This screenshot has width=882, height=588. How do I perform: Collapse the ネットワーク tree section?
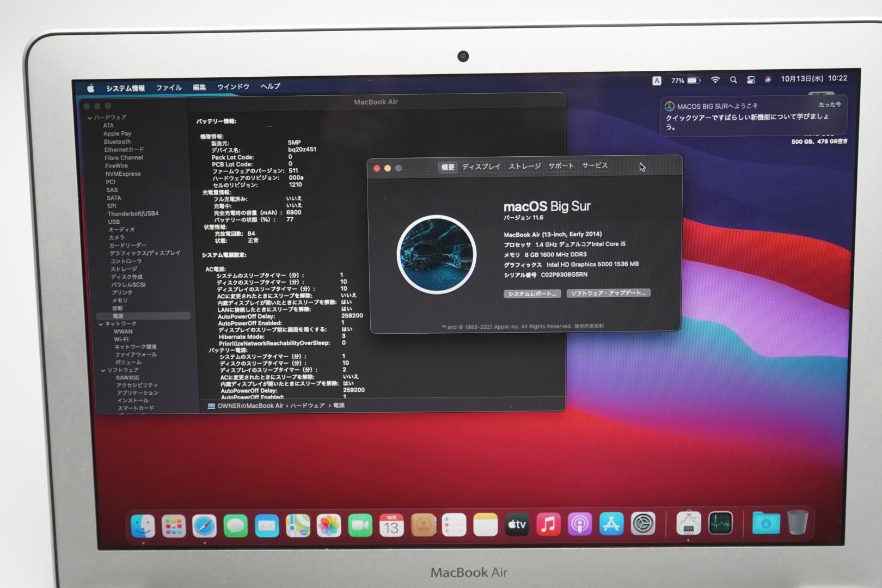click(x=101, y=324)
